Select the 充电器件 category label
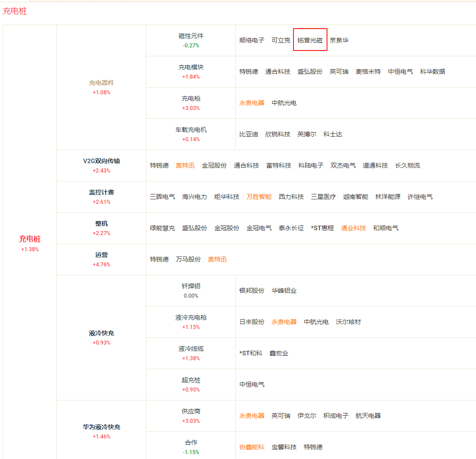The width and height of the screenshot is (476, 459). (x=102, y=83)
